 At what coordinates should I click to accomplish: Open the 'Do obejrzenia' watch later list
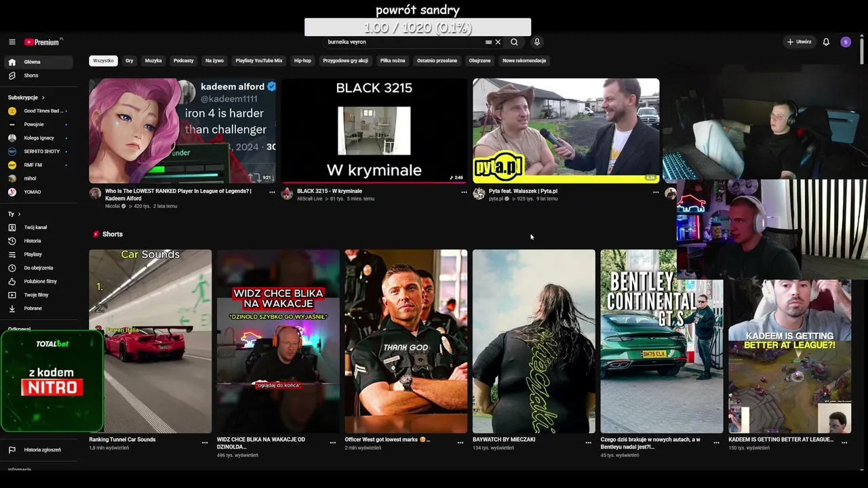[x=39, y=268]
